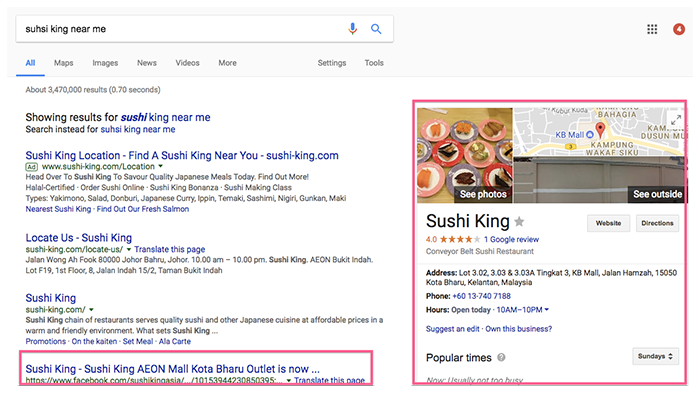Select the All results tab
Screen dimensions: 700x393
[30, 63]
